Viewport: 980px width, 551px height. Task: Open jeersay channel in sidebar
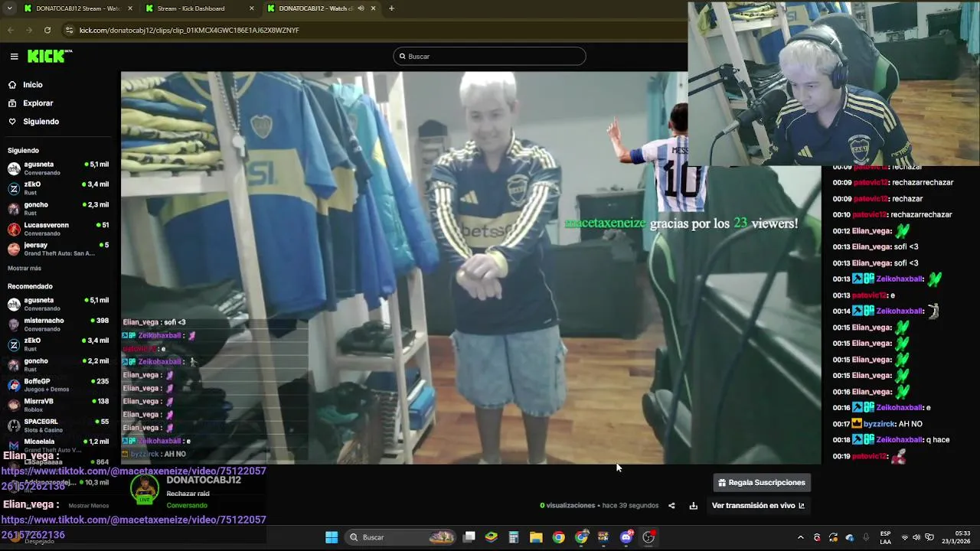coord(58,249)
